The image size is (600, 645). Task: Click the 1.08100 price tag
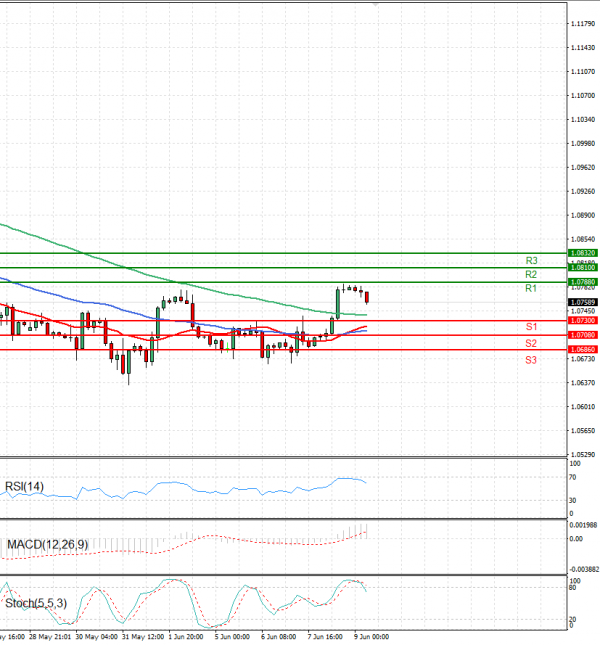(582, 267)
